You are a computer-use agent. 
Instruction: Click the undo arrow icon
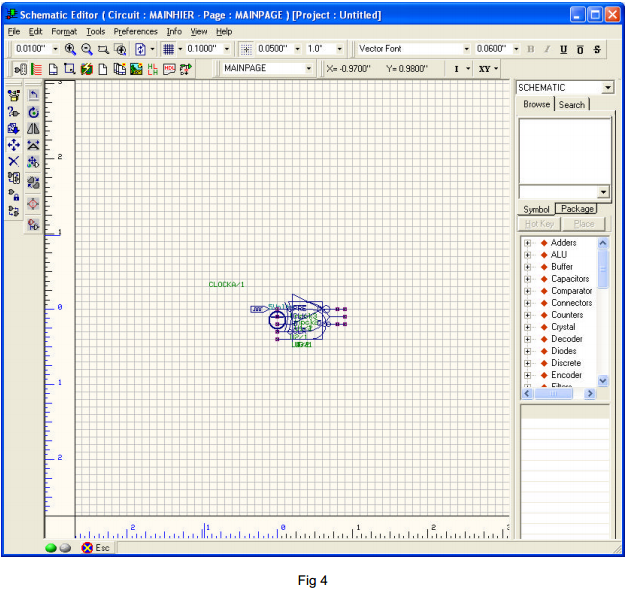tap(33, 95)
